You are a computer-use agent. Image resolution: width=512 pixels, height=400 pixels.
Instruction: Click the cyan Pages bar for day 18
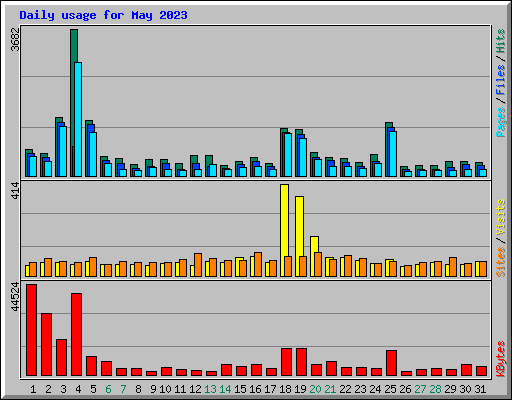[288, 155]
